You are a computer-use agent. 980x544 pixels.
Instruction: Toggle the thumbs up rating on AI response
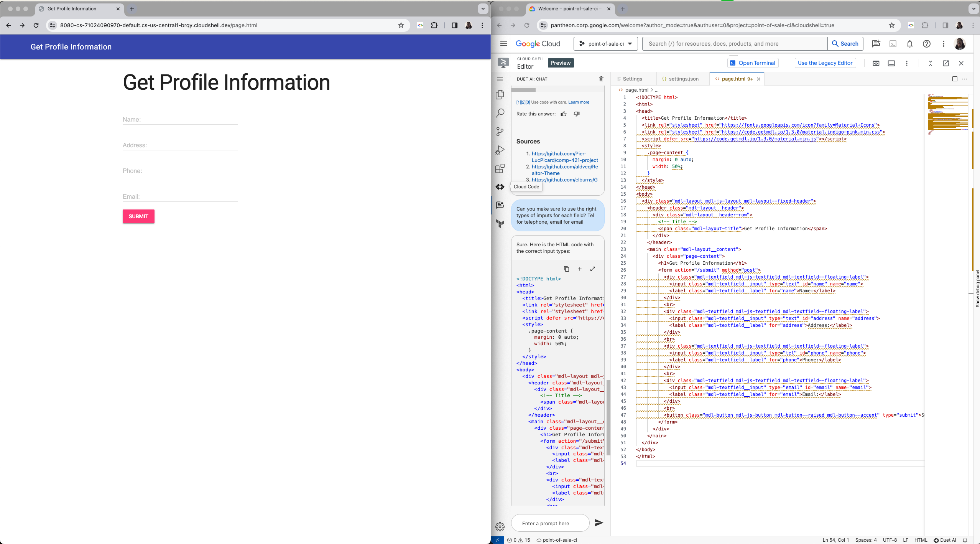pyautogui.click(x=564, y=113)
